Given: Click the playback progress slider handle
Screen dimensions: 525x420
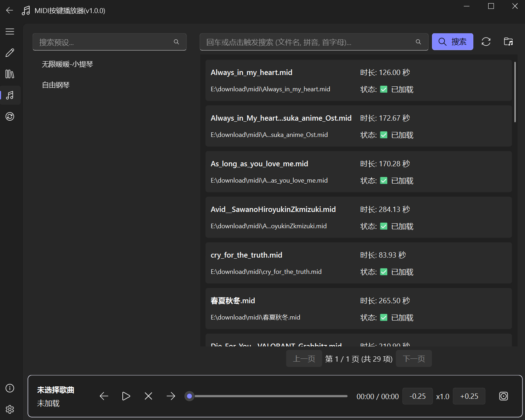Looking at the screenshot, I should click(x=190, y=396).
